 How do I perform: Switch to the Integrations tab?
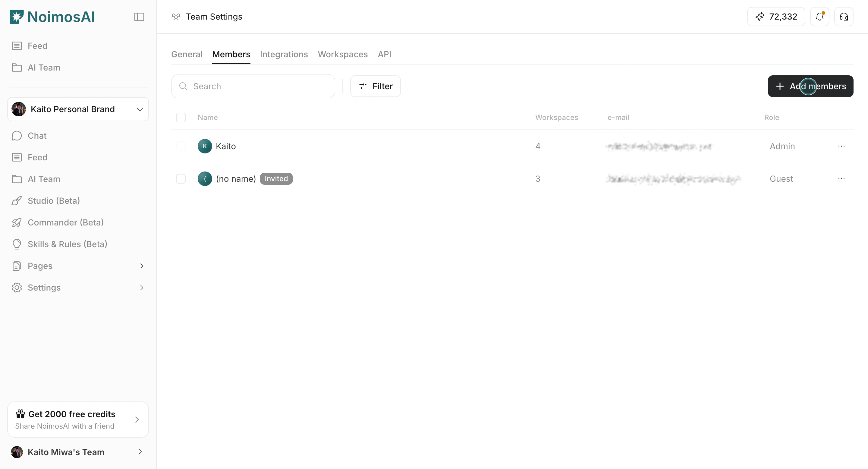[284, 54]
